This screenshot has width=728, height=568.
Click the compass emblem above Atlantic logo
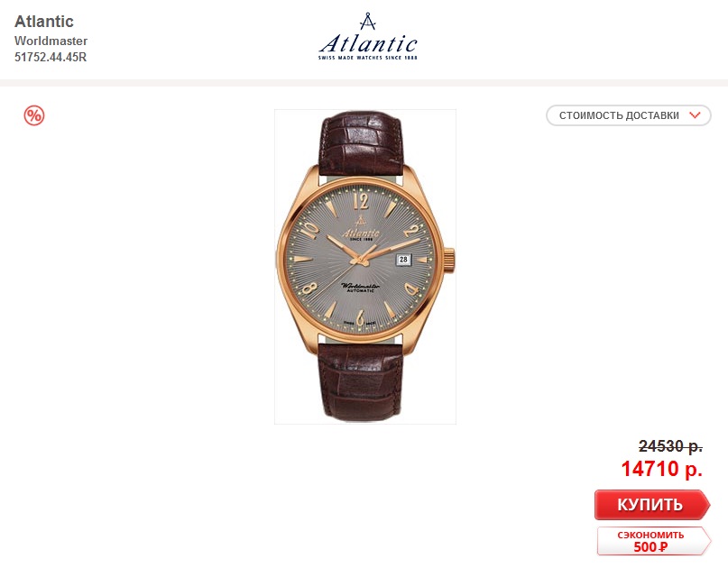click(x=368, y=22)
